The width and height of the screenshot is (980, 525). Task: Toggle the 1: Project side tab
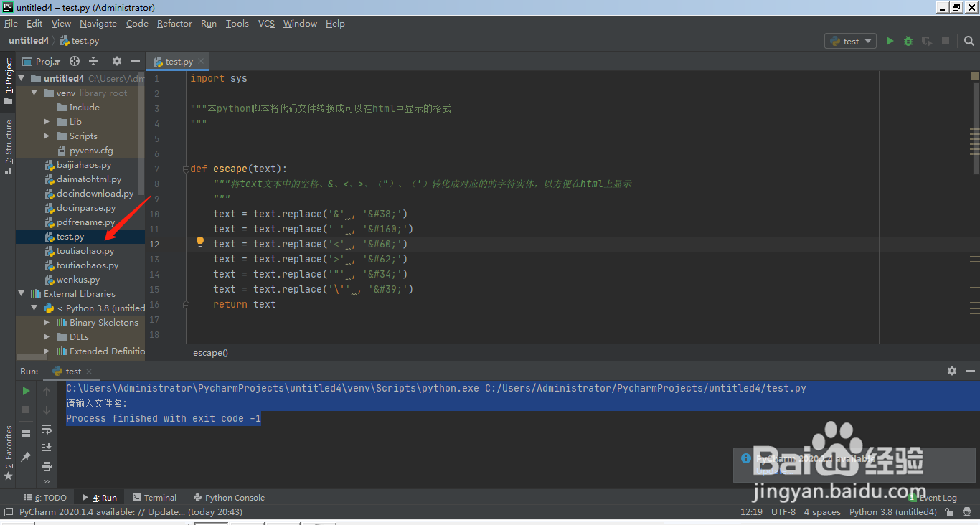(8, 81)
